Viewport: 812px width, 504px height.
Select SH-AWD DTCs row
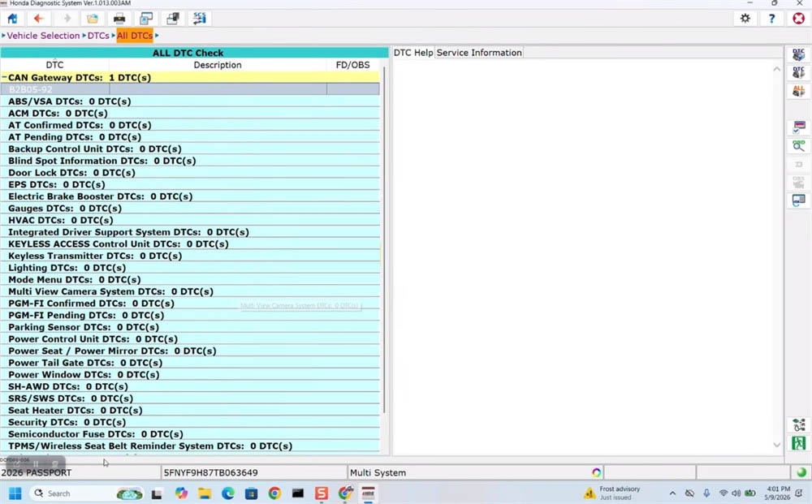pos(190,386)
